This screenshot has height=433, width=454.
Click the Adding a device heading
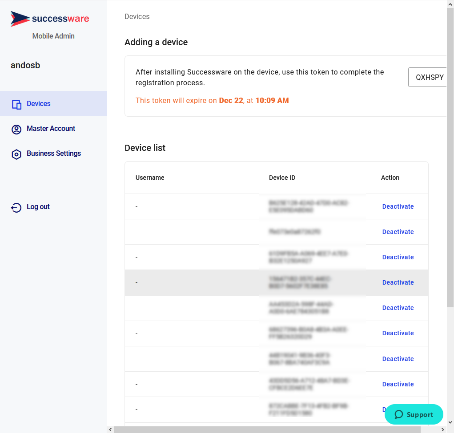(156, 42)
